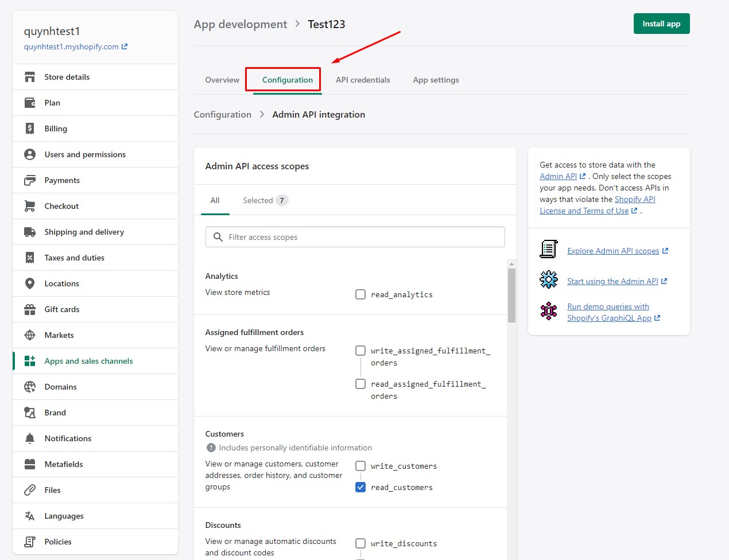Click the Store details storefront icon
729x560 pixels.
[x=30, y=77]
